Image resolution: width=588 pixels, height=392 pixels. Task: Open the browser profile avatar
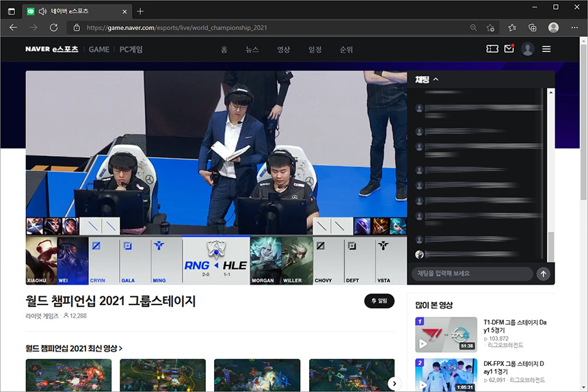[x=554, y=27]
